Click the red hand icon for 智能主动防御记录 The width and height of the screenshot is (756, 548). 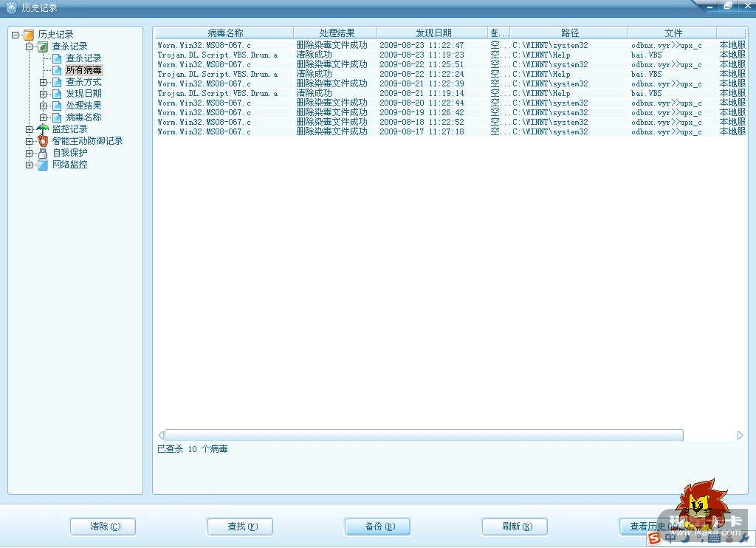(43, 141)
